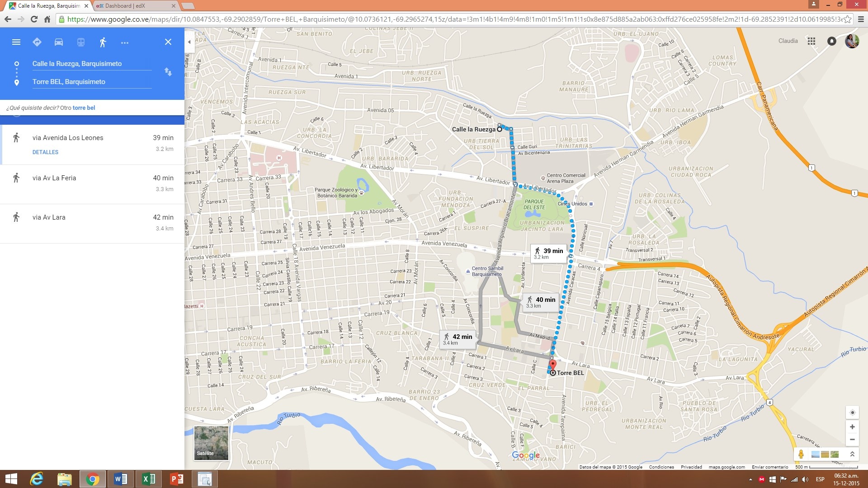The image size is (868, 488).
Task: Select the Calle la Ruezga browser tab
Action: tap(47, 6)
